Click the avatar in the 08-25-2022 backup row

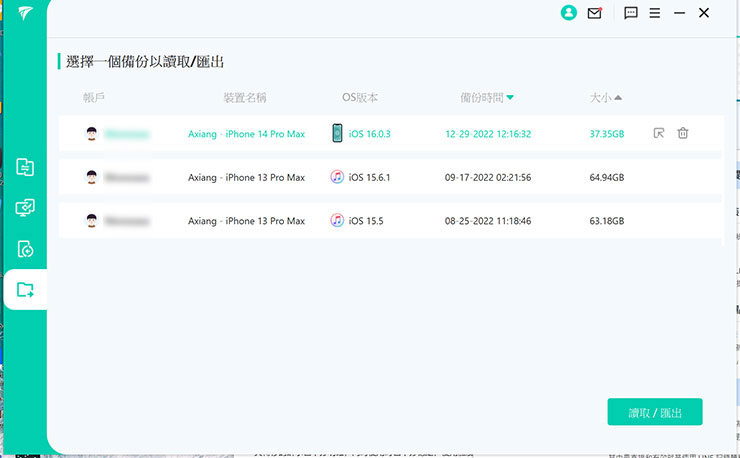(92, 221)
